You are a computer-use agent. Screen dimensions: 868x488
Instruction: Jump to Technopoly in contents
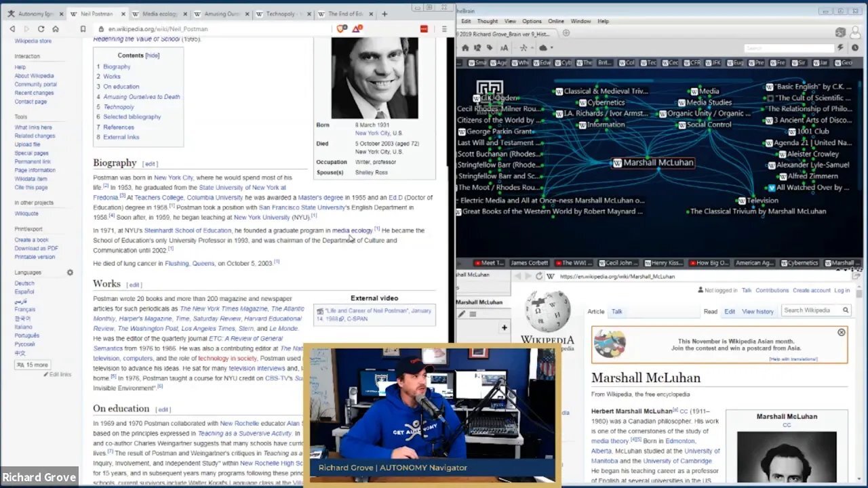(x=119, y=107)
